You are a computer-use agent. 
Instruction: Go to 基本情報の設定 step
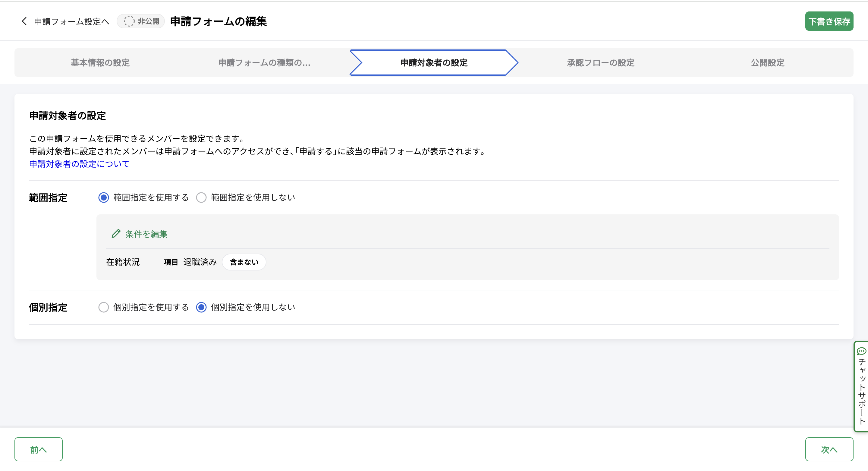tap(100, 63)
